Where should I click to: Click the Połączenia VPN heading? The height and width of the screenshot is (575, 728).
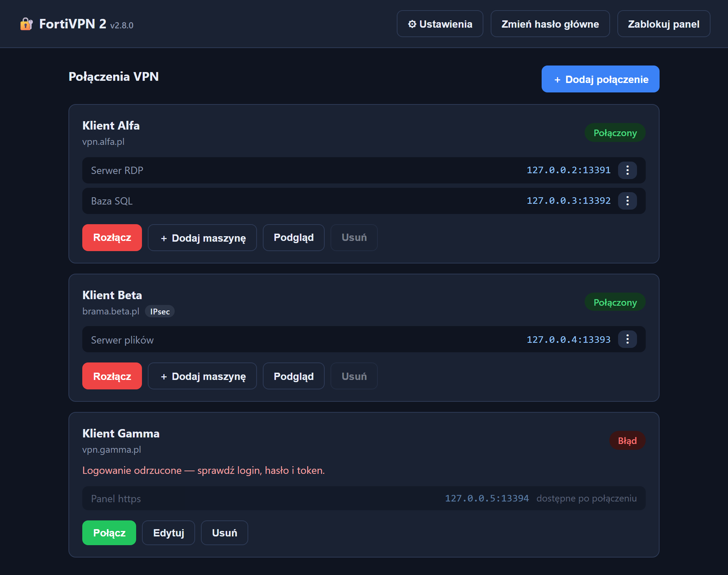point(114,77)
